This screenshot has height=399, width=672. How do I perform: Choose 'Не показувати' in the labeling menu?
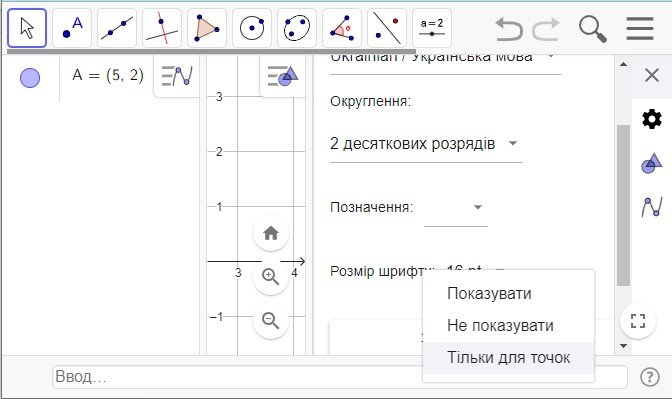pyautogui.click(x=508, y=326)
